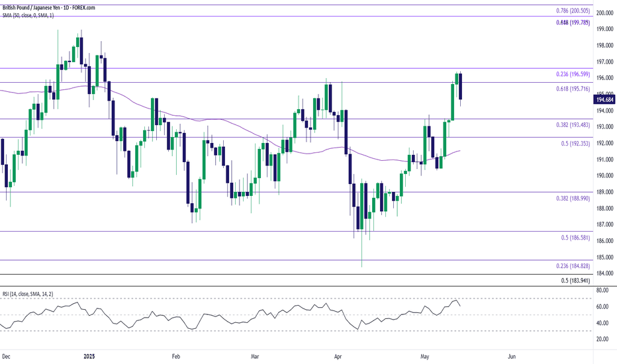Click the 0.382 (193.483) retracement label

573,124
